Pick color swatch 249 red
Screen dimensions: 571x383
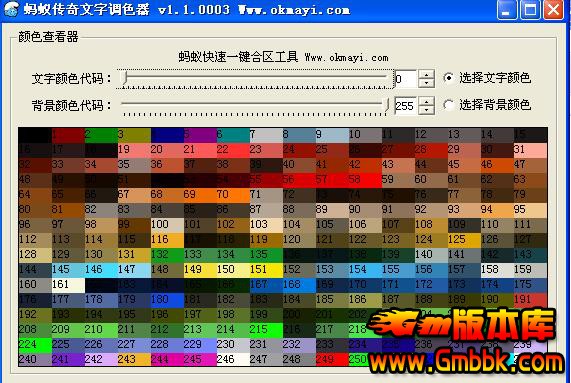point(332,359)
